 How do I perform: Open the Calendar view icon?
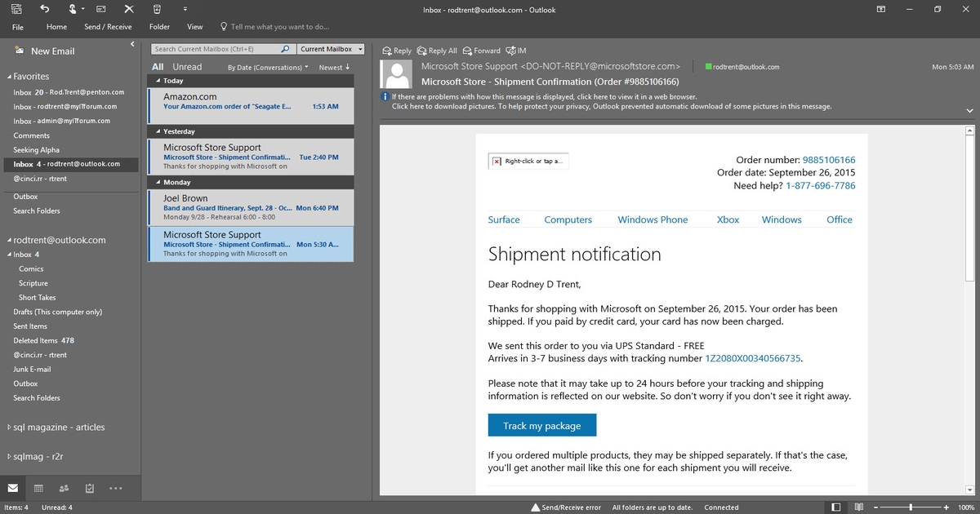pos(38,487)
